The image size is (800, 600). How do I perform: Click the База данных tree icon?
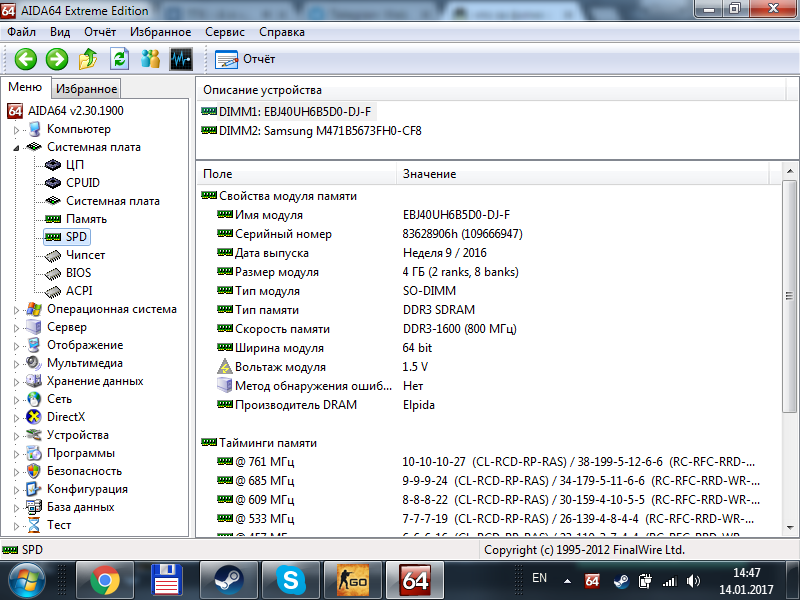[x=34, y=507]
